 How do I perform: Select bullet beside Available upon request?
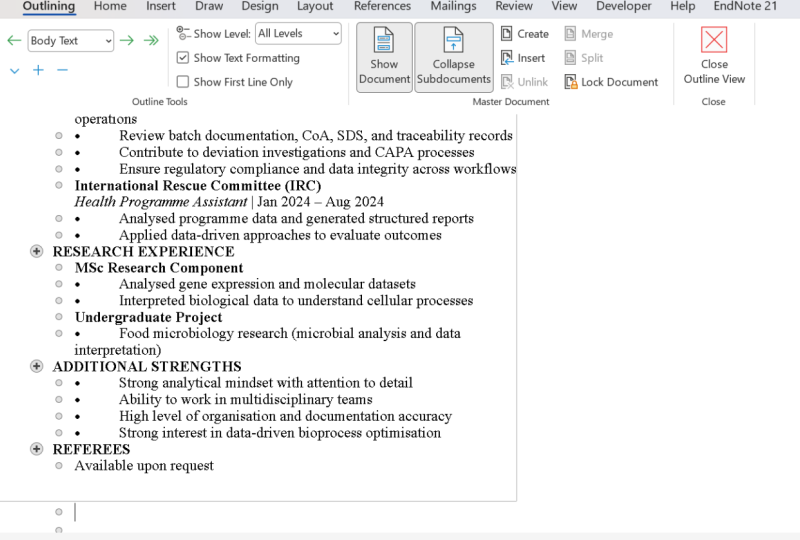[59, 465]
